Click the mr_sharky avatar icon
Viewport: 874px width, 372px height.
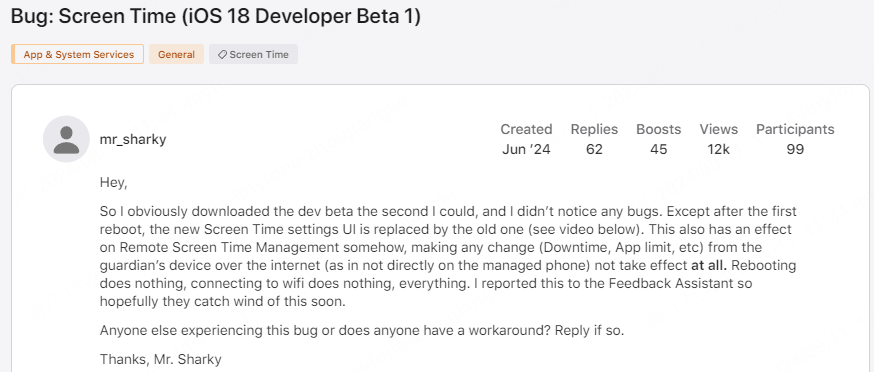pyautogui.click(x=66, y=139)
